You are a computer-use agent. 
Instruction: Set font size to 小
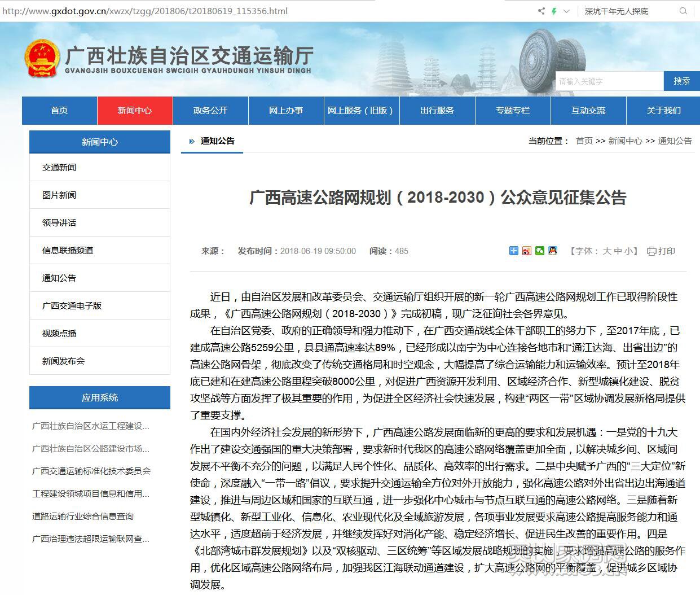coord(628,251)
